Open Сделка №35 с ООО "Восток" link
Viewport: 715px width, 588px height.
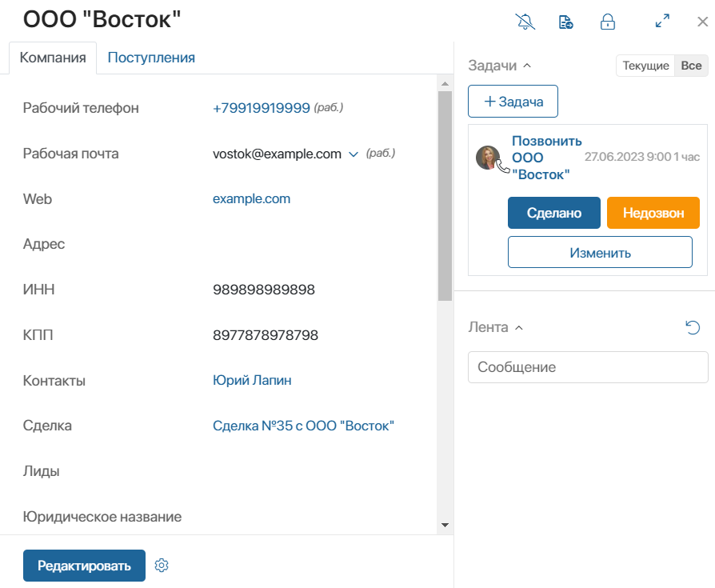[303, 426]
